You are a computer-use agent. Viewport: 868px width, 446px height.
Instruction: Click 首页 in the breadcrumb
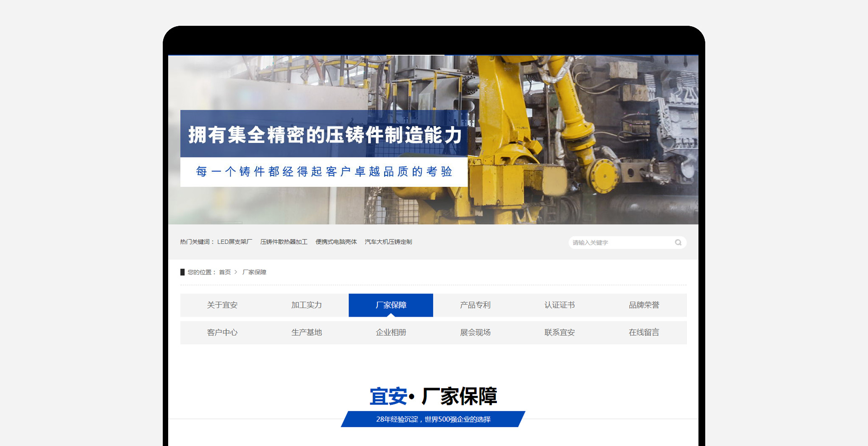225,272
